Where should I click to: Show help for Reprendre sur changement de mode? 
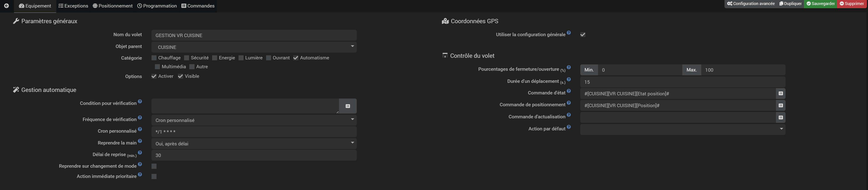(x=140, y=164)
